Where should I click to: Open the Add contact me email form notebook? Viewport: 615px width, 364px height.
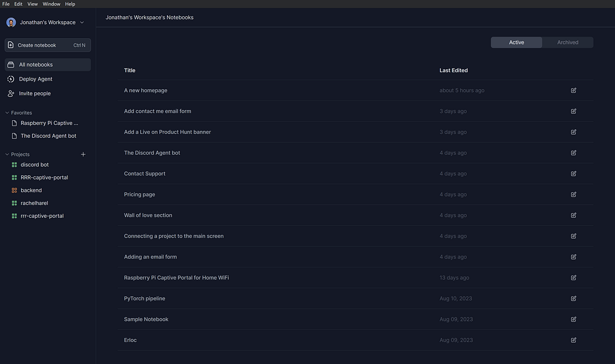pyautogui.click(x=158, y=111)
